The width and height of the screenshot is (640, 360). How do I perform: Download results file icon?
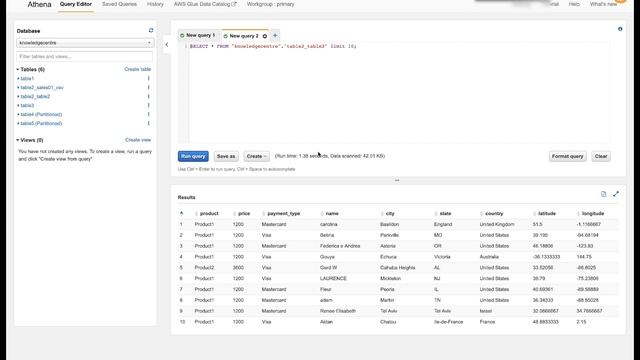[604, 194]
